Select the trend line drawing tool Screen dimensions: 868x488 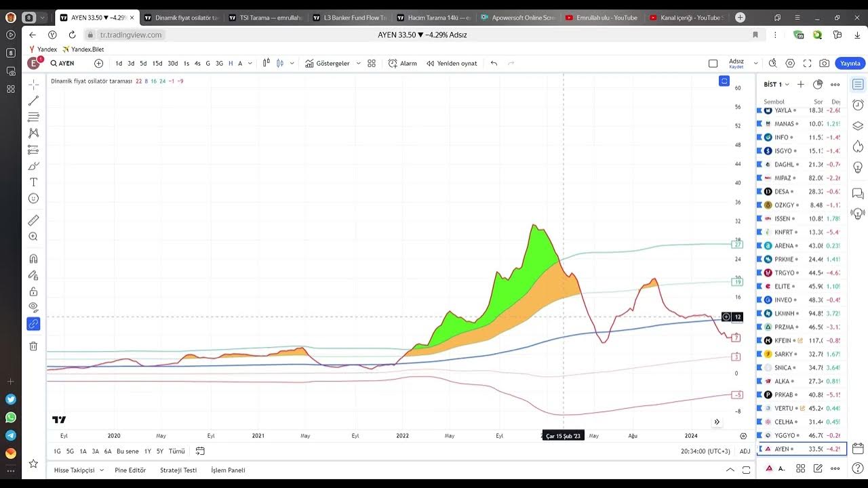[33, 101]
